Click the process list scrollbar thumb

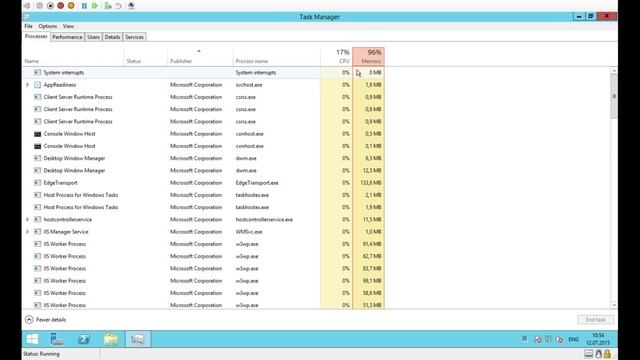[x=614, y=96]
